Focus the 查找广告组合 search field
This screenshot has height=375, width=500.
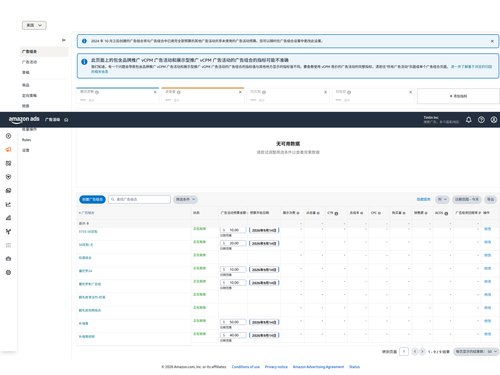point(139,199)
